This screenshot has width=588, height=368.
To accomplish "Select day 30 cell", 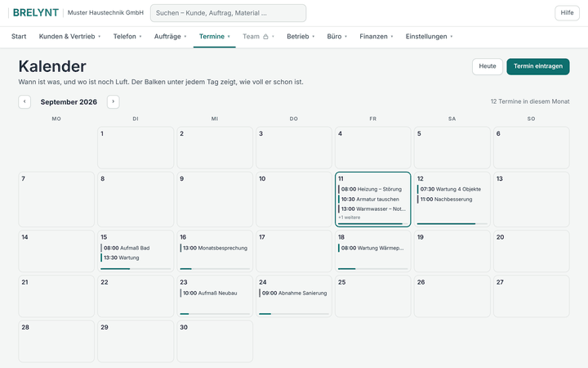I will [x=215, y=341].
